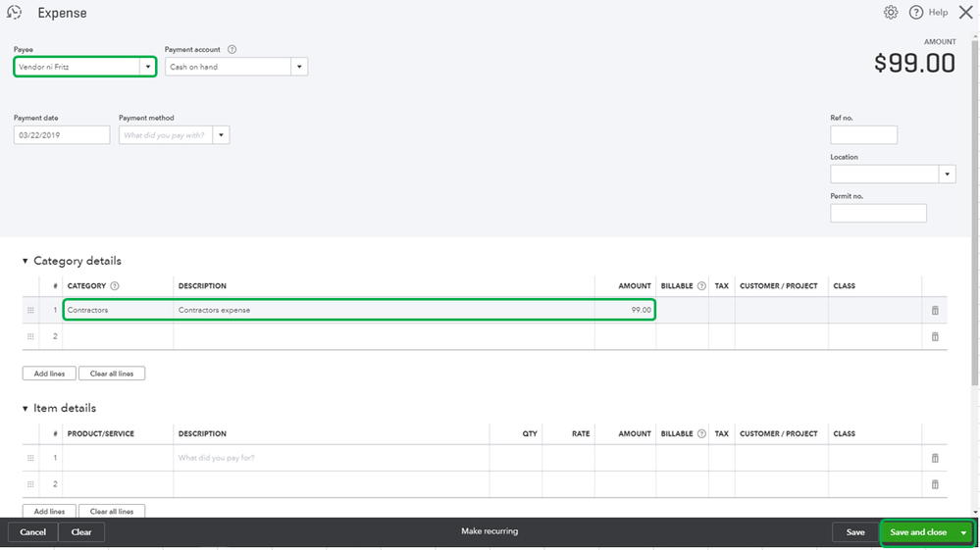This screenshot has width=980, height=550.
Task: Open the Payment account dropdown arrow
Action: pos(299,67)
